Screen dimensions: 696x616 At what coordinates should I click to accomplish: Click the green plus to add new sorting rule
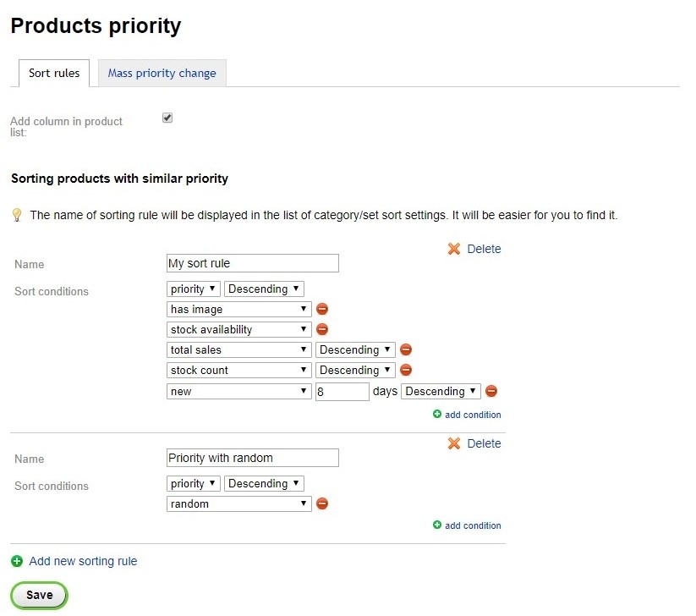pyautogui.click(x=17, y=561)
